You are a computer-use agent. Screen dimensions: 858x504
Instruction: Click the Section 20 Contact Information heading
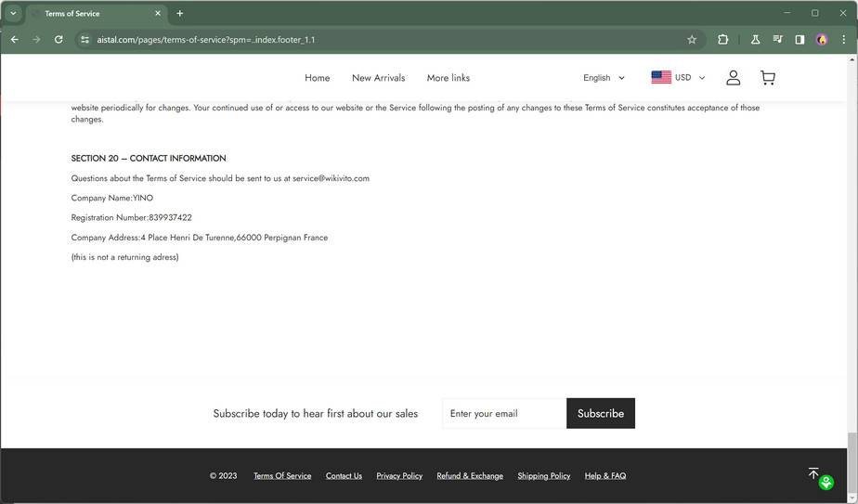(x=149, y=158)
